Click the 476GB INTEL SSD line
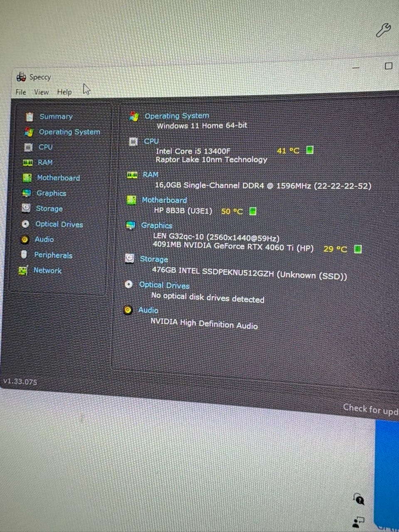 pyautogui.click(x=249, y=272)
